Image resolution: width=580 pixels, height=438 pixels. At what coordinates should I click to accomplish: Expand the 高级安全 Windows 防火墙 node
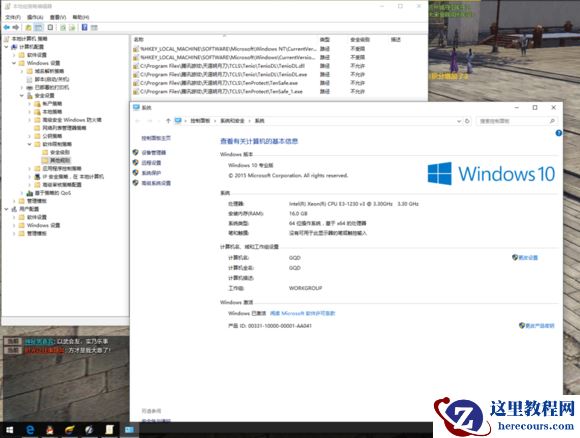click(30, 120)
